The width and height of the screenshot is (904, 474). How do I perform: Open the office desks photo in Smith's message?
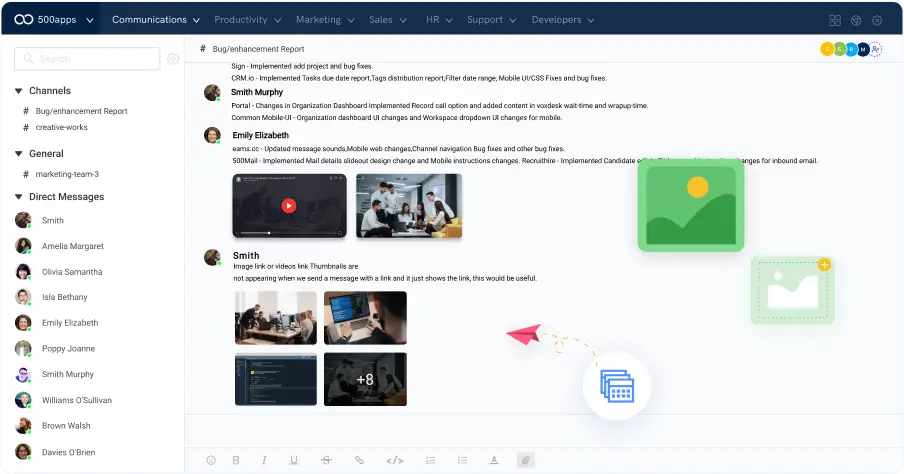click(276, 318)
